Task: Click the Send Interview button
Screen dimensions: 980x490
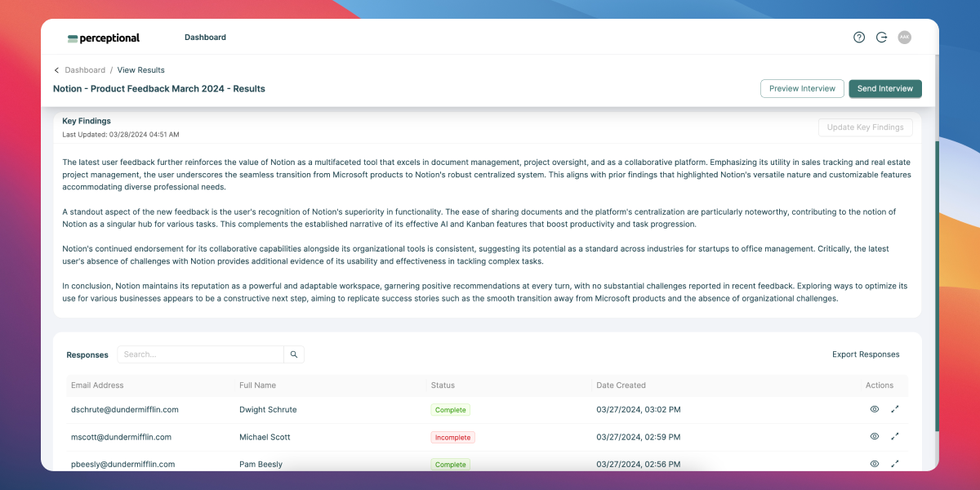Action: click(885, 88)
